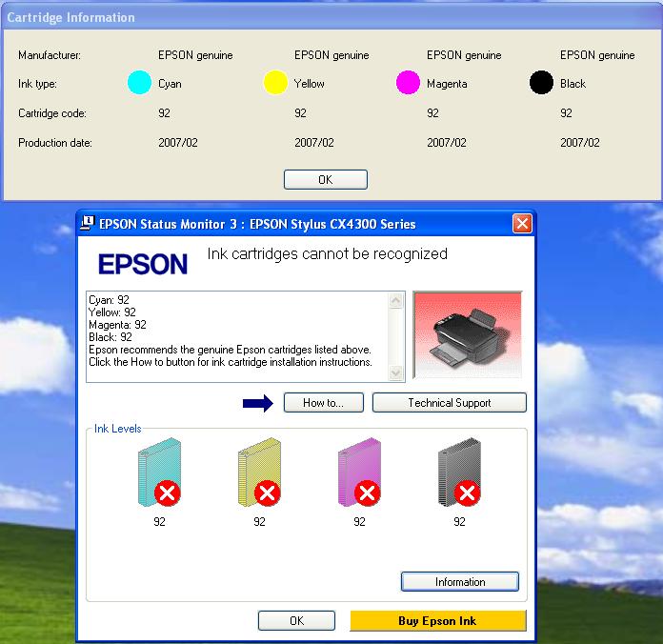Click the Cartridge code: label

[x=52, y=113]
